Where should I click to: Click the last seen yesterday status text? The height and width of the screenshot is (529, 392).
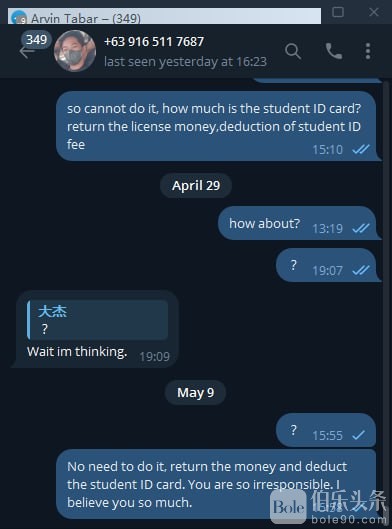pyautogui.click(x=185, y=62)
